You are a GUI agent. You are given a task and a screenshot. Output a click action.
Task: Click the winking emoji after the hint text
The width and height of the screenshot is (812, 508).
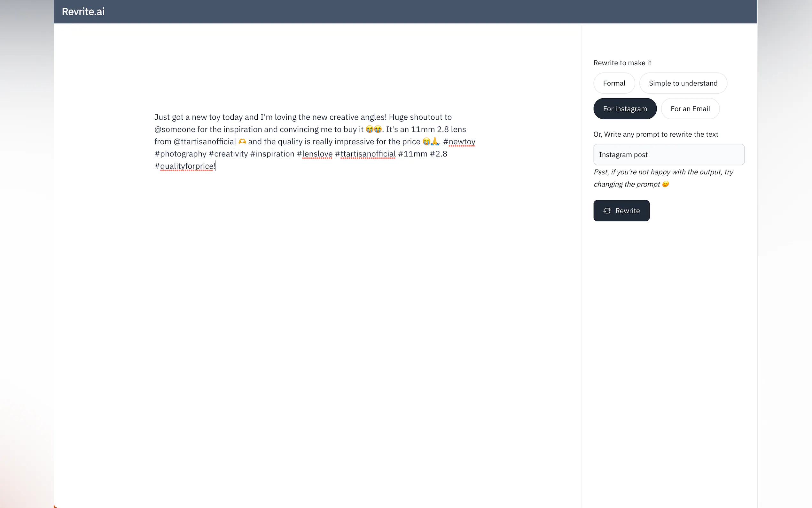[665, 184]
